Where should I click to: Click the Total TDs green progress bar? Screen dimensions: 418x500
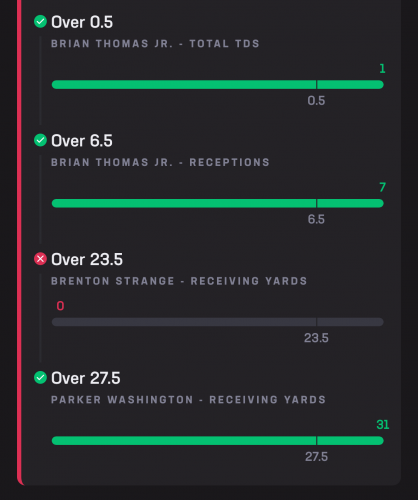click(218, 85)
